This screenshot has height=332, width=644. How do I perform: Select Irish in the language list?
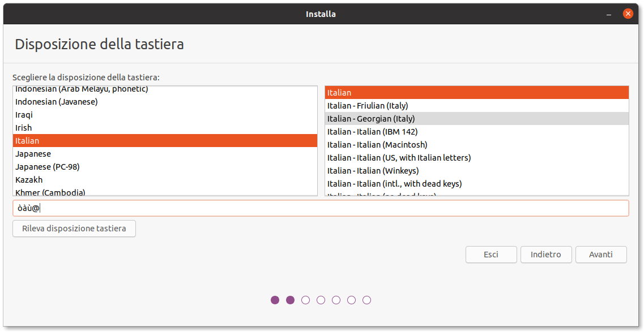(x=24, y=128)
